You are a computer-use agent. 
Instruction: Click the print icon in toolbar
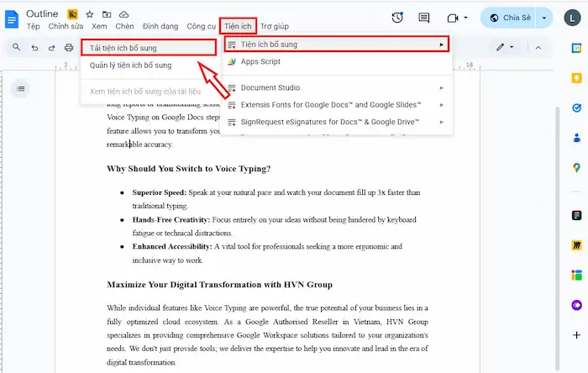(69, 48)
